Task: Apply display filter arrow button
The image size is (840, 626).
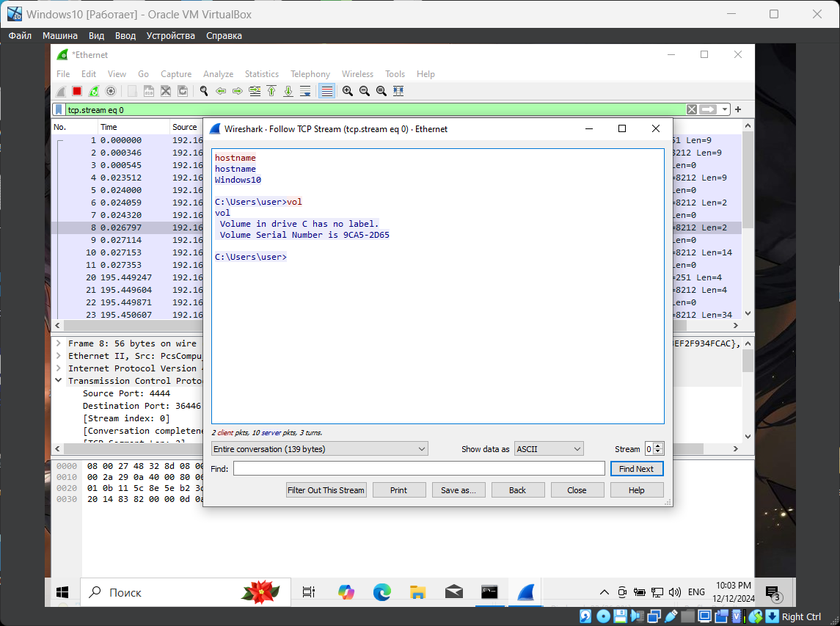Action: pos(708,109)
